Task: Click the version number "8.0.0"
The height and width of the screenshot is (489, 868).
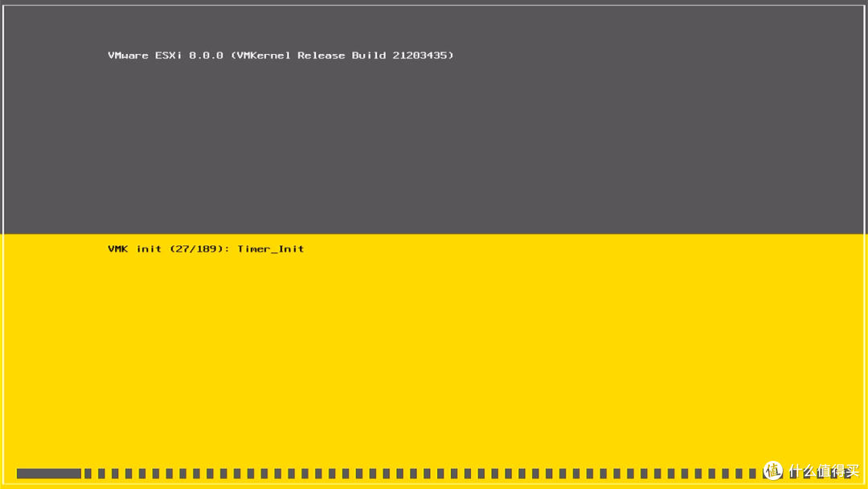Action: pos(206,55)
